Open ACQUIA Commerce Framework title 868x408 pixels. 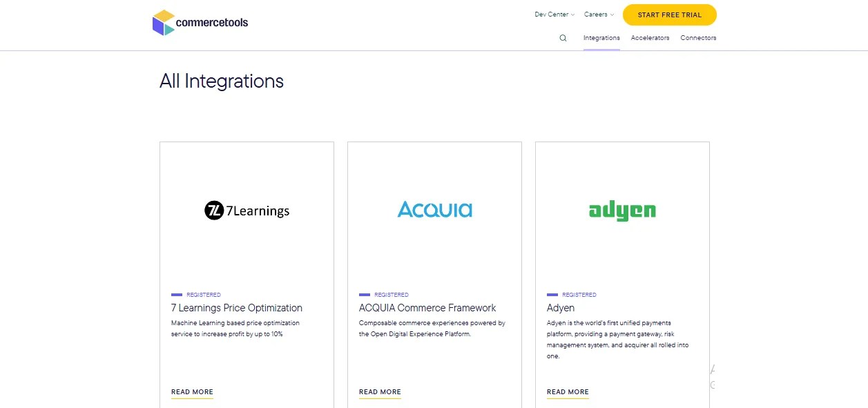427,308
